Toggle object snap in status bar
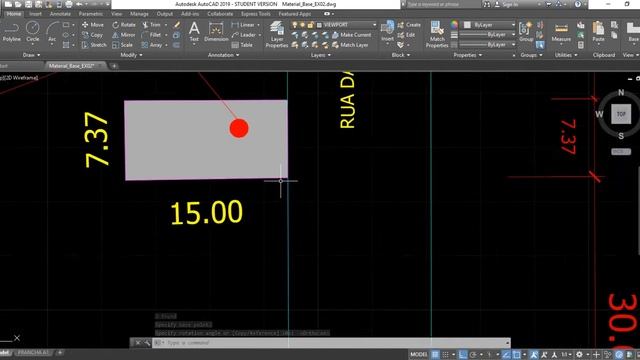 coord(517,355)
